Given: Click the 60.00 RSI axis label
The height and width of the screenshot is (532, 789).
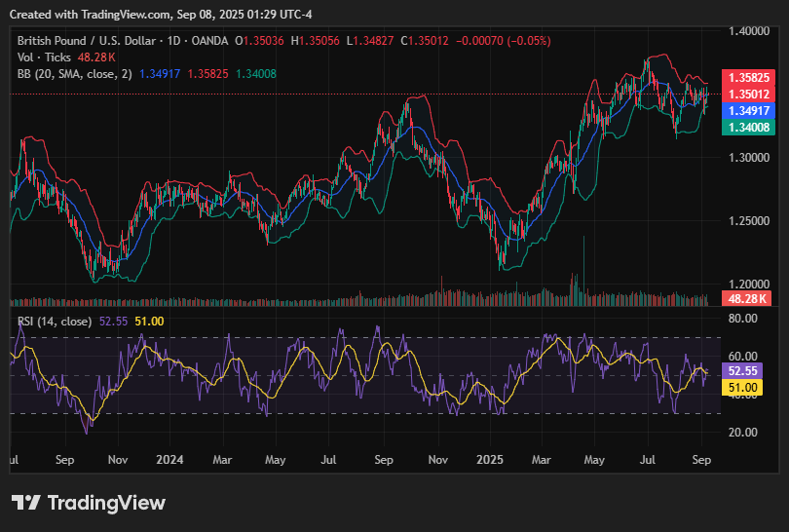Looking at the screenshot, I should [x=742, y=357].
